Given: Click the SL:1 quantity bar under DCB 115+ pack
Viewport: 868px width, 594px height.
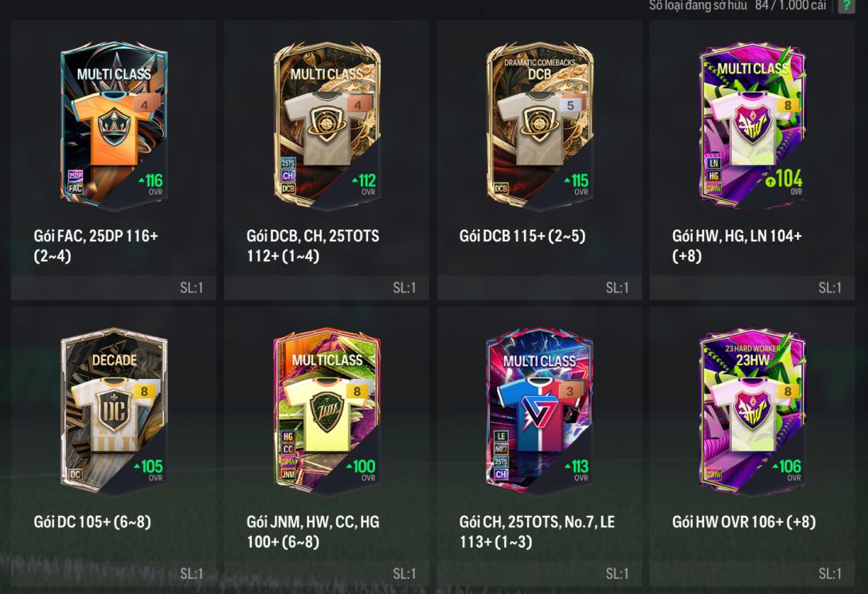Looking at the screenshot, I should click(x=540, y=288).
